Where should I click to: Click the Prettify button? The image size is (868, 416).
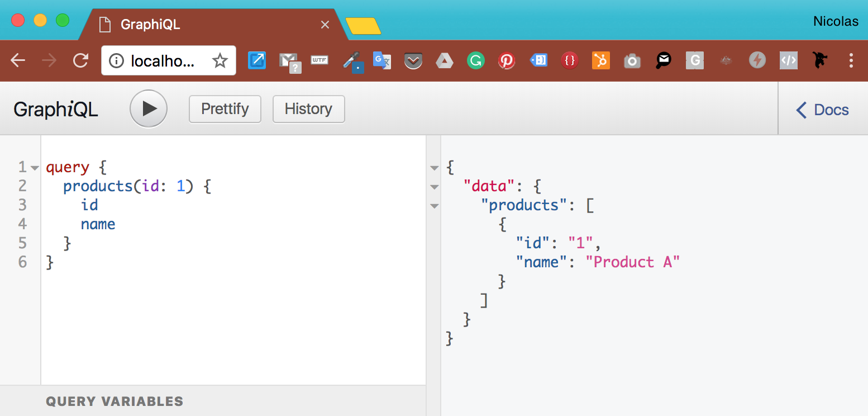[x=225, y=108]
